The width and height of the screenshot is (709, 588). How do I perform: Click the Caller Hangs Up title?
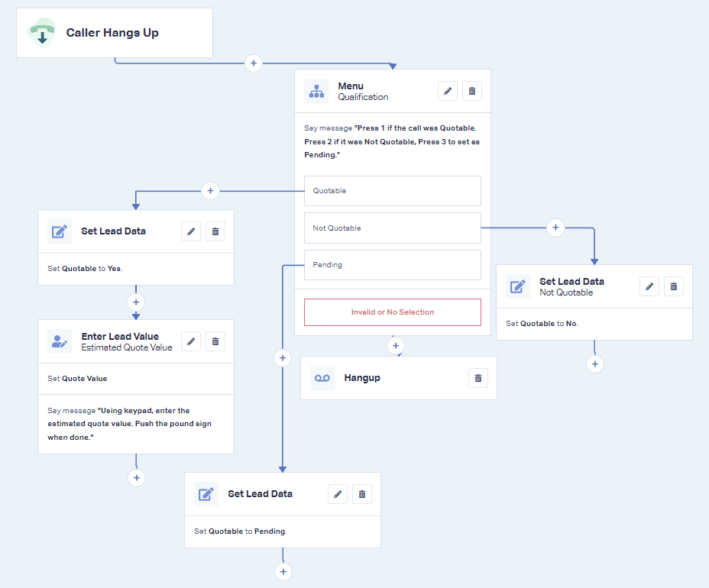pos(112,33)
